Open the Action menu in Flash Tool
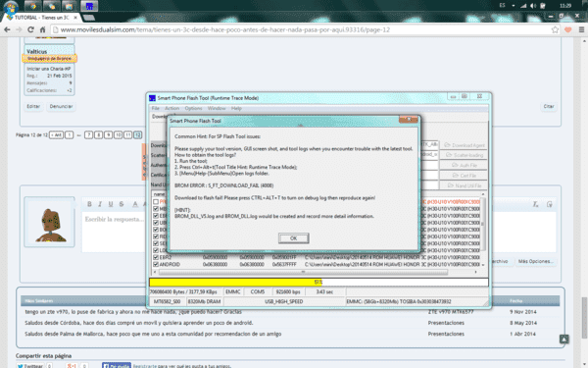 point(172,108)
